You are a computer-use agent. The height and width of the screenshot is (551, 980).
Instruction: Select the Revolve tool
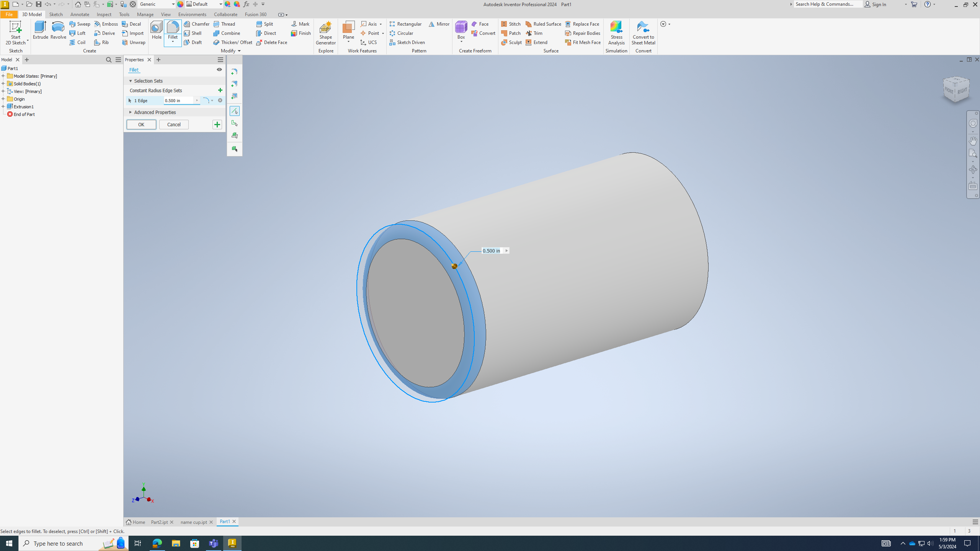[58, 30]
